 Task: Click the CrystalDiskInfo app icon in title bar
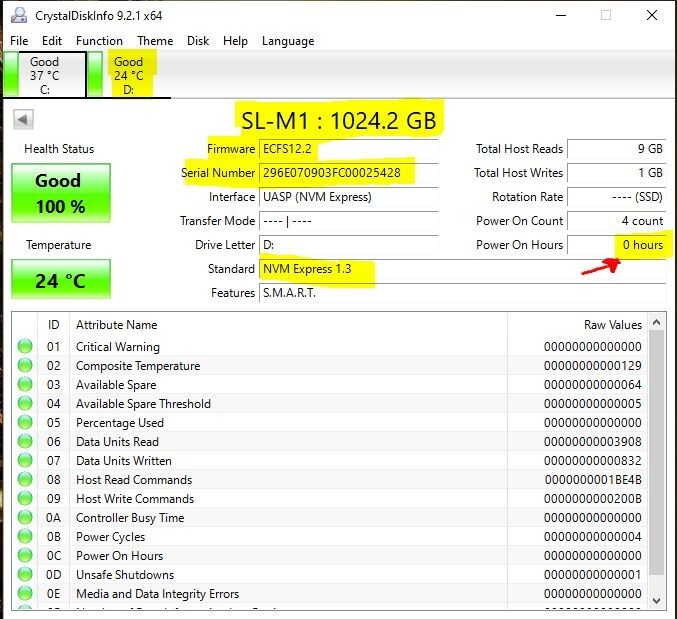pyautogui.click(x=19, y=15)
